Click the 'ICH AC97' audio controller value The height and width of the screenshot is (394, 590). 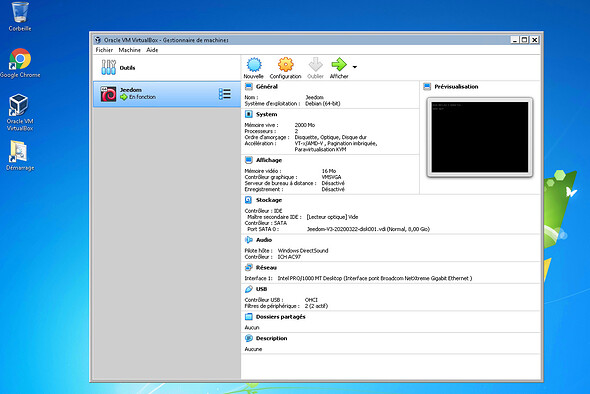289,257
